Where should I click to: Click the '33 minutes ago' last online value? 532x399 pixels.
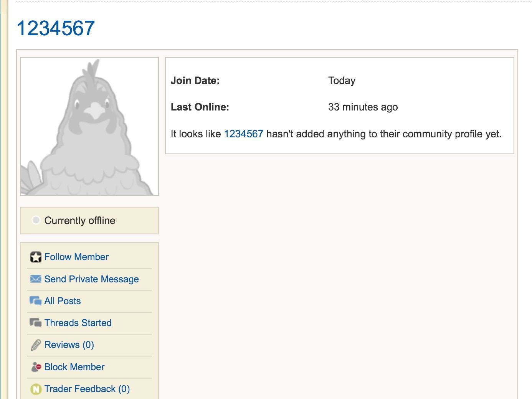coord(363,107)
